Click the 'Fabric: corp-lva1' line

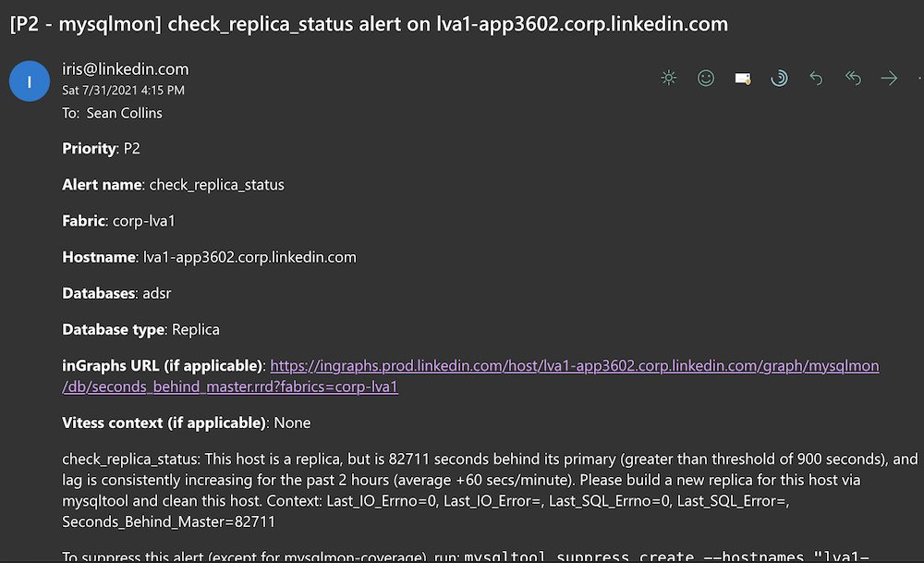(119, 221)
